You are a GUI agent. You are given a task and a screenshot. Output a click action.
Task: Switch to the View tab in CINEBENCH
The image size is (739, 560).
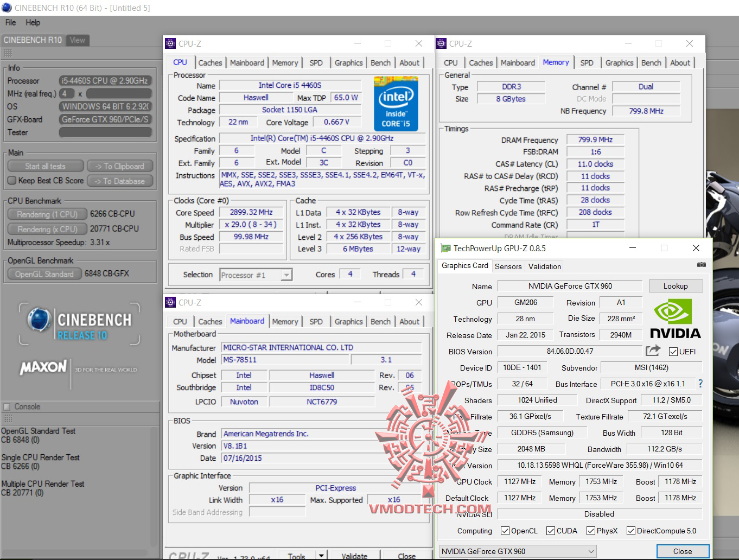point(77,40)
